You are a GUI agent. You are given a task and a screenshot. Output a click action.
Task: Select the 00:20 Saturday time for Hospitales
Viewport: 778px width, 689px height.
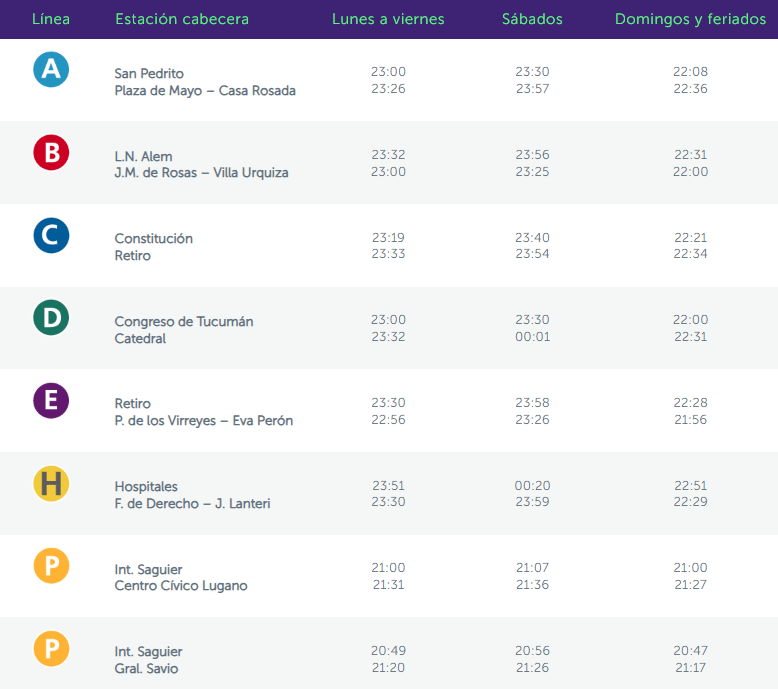532,485
